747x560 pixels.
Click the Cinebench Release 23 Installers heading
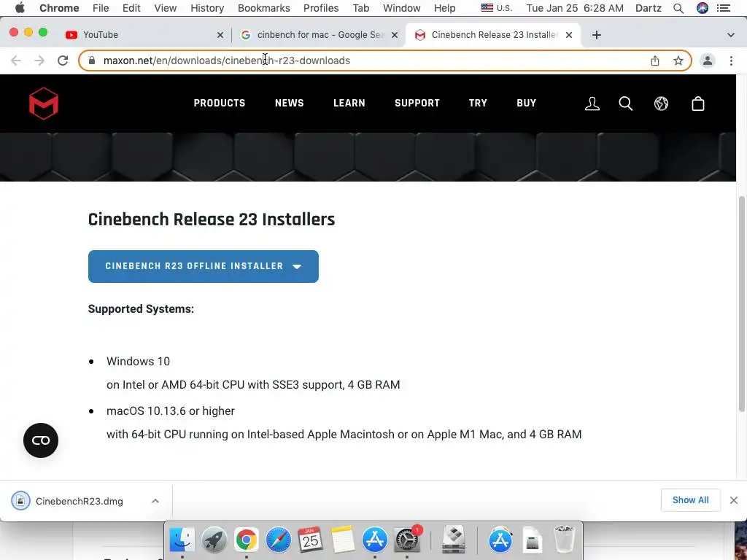pos(212,219)
